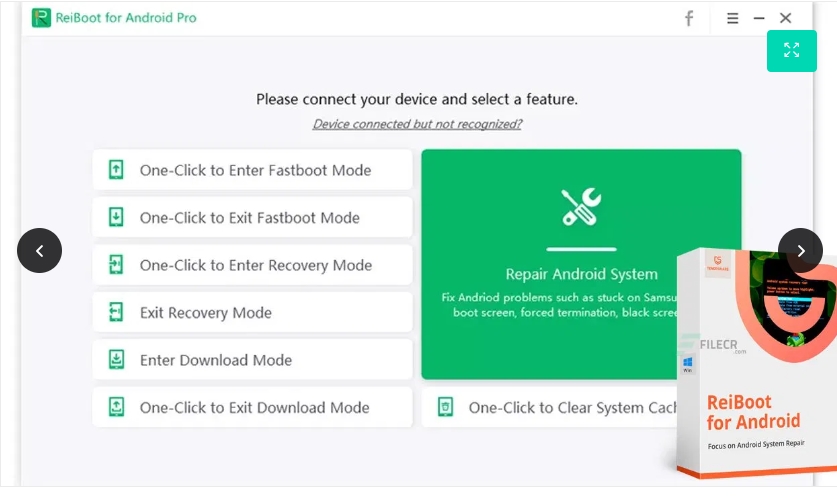Close the ReiBoot window

click(x=785, y=18)
